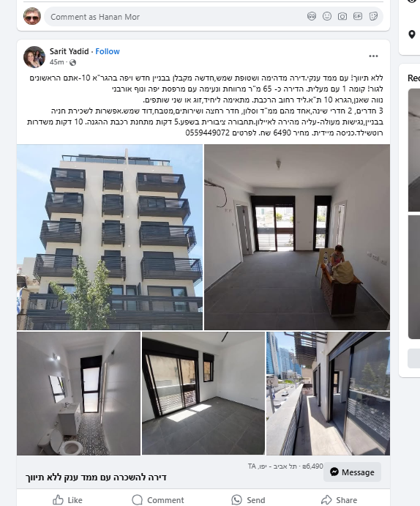This screenshot has width=420, height=506.
Task: Open emoji picker in comment box
Action: [327, 16]
